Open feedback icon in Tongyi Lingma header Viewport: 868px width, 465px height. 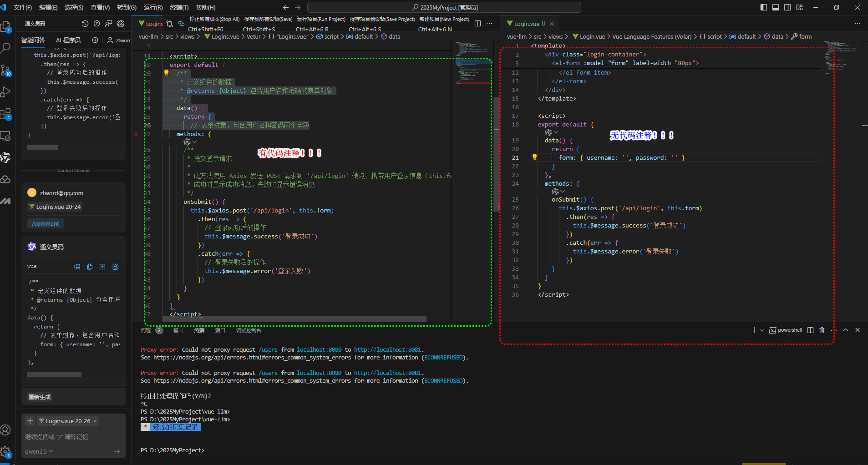point(108,24)
